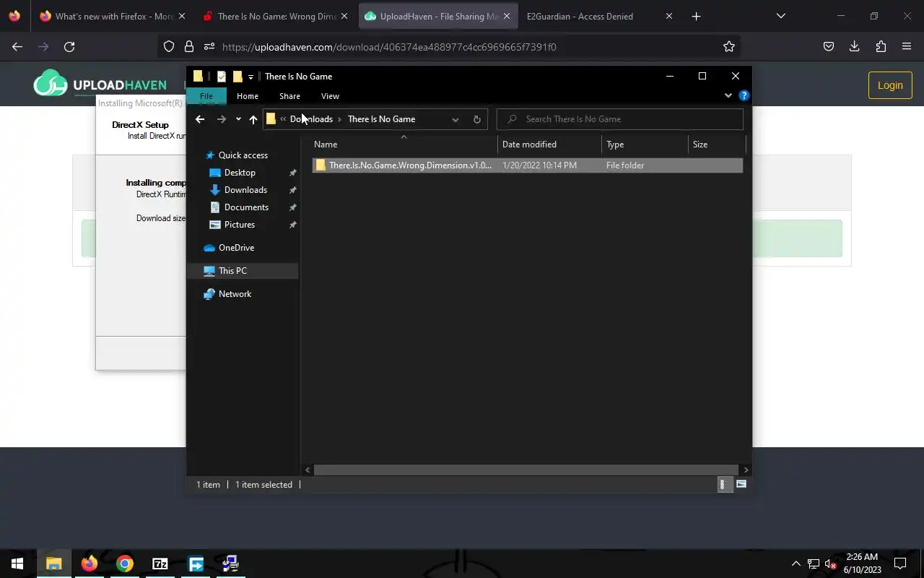Image resolution: width=924 pixels, height=578 pixels.
Task: Open the list all tabs dropdown
Action: pyautogui.click(x=780, y=16)
